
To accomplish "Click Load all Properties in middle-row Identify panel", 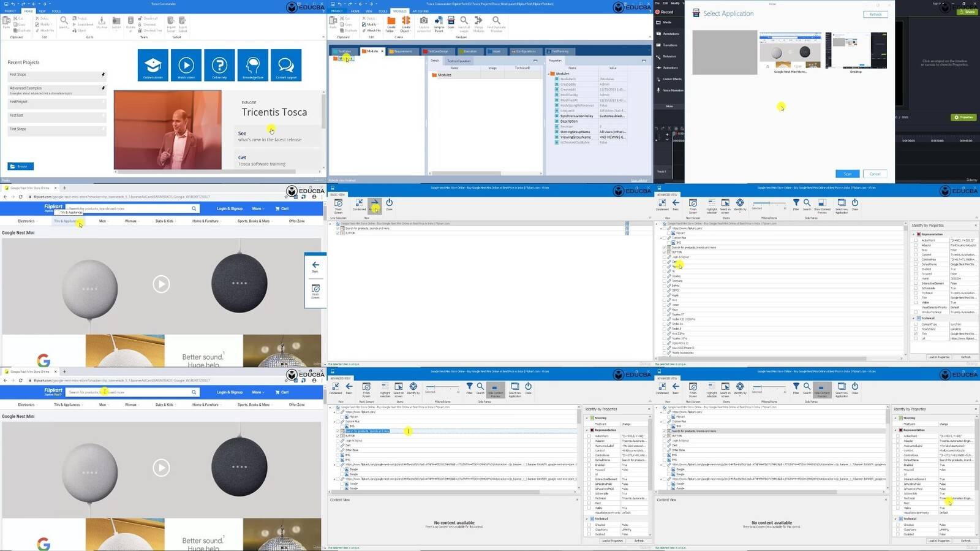I will point(938,357).
